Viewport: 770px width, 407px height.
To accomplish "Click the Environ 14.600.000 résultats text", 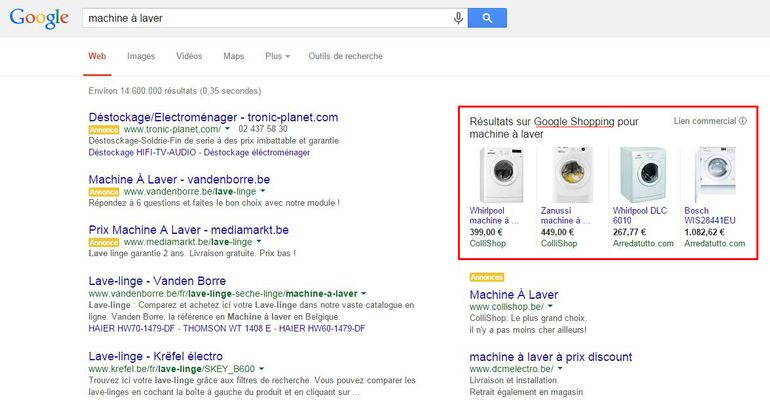I will click(174, 91).
